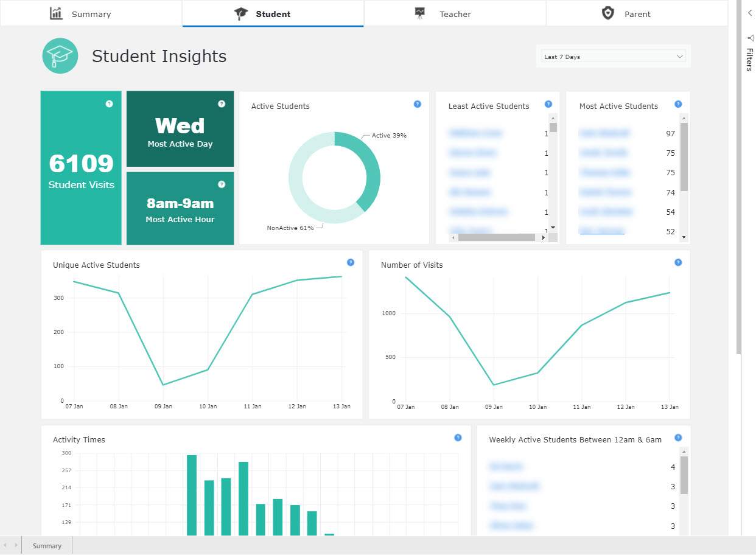This screenshot has width=756, height=555.
Task: Click the Active Students chart help icon
Action: coord(418,105)
